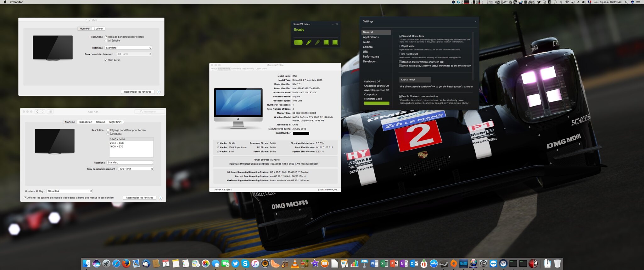Toggle the Do Not Disturb checkbox

pyautogui.click(x=400, y=54)
